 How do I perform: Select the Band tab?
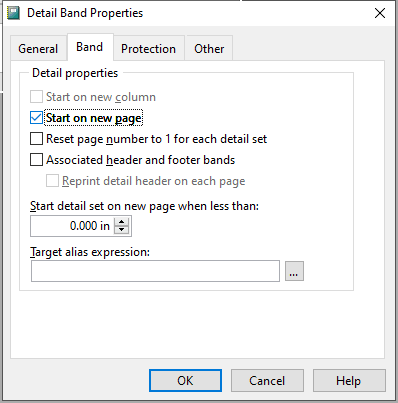90,47
